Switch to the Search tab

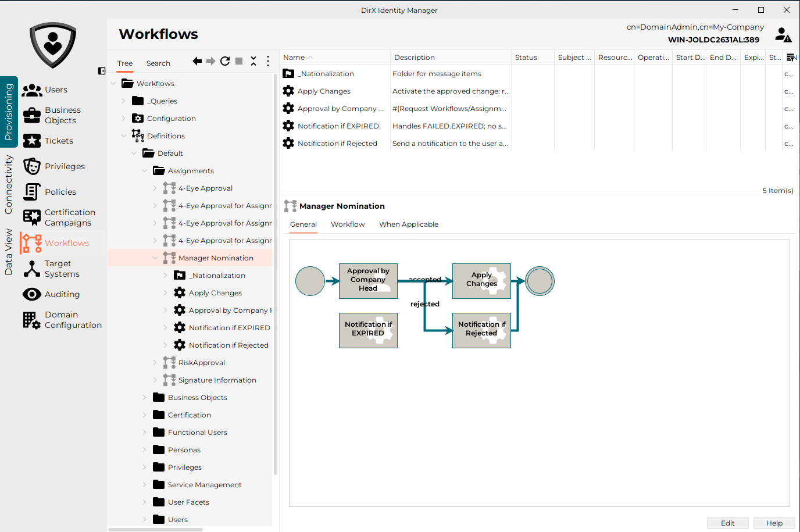coord(158,63)
